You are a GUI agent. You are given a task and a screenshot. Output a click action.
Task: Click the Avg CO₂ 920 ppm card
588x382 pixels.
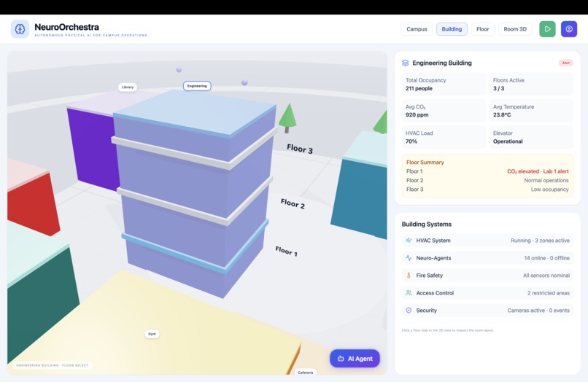444,111
